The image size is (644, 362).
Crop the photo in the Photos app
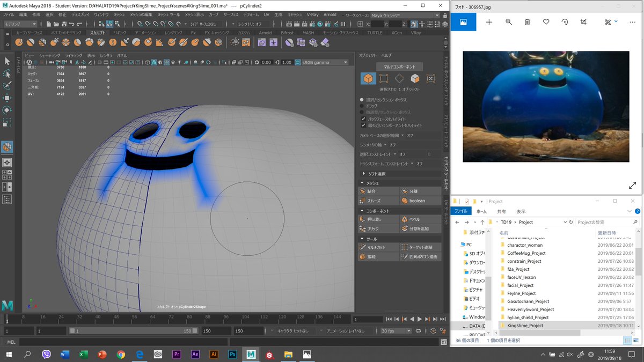[x=583, y=21]
